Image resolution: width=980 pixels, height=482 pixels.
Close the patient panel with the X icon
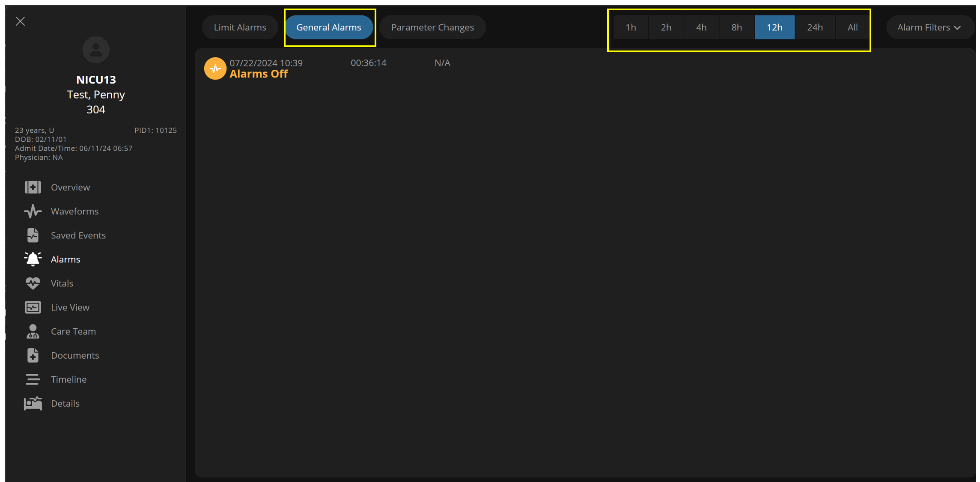click(x=20, y=21)
